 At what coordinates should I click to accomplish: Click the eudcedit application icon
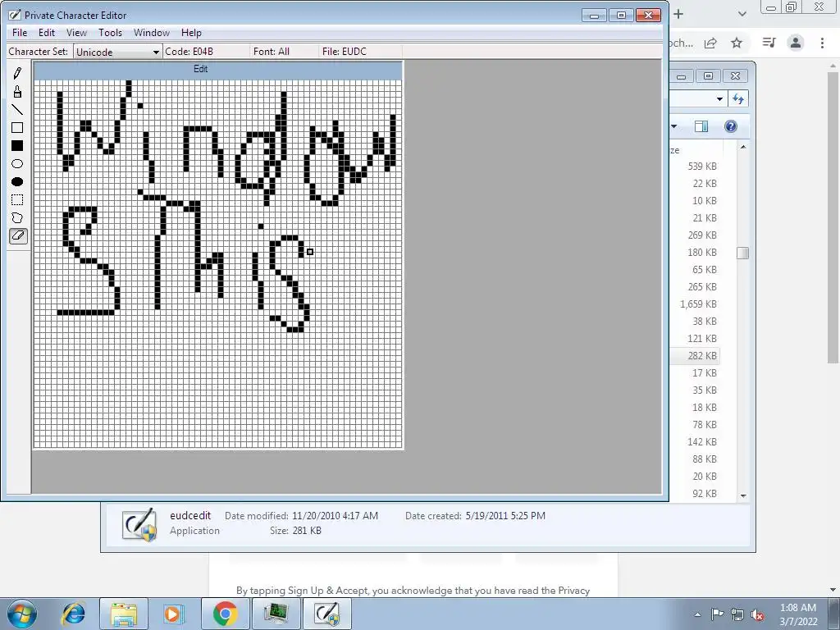[x=139, y=524]
